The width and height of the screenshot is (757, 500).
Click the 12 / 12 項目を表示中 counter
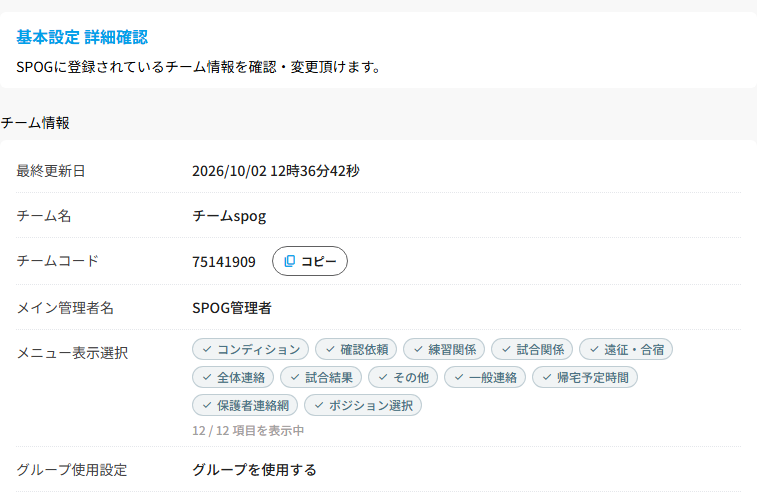[248, 431]
